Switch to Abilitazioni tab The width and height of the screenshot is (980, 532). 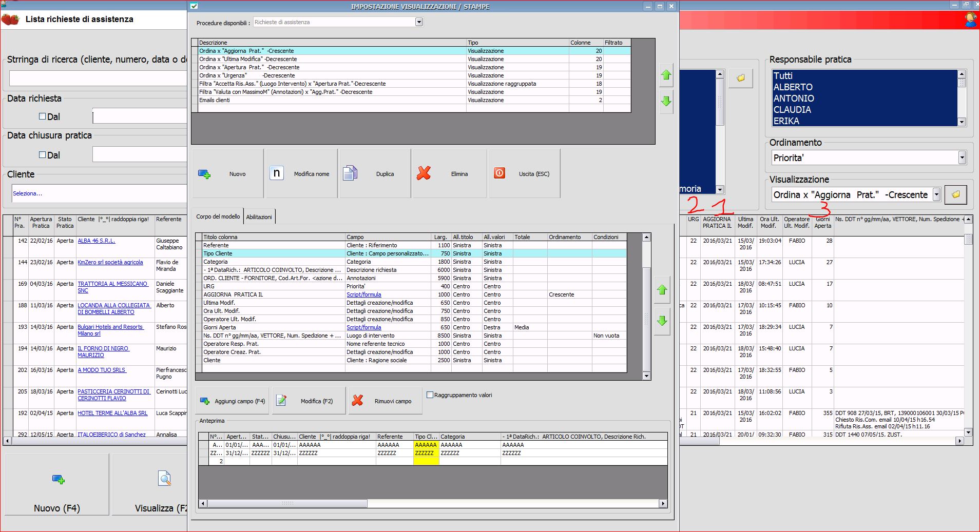[x=259, y=217]
